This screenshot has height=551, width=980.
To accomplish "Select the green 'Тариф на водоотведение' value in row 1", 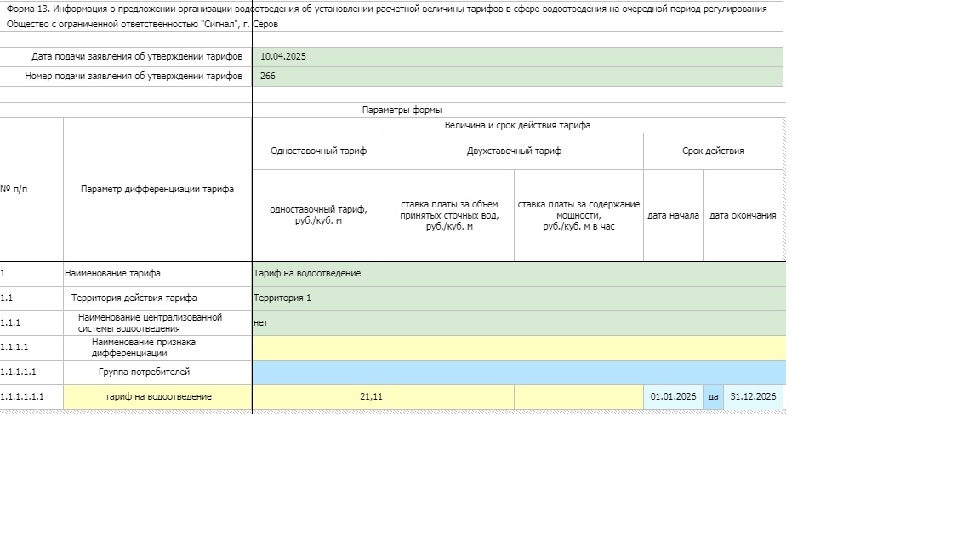I will tap(519, 274).
